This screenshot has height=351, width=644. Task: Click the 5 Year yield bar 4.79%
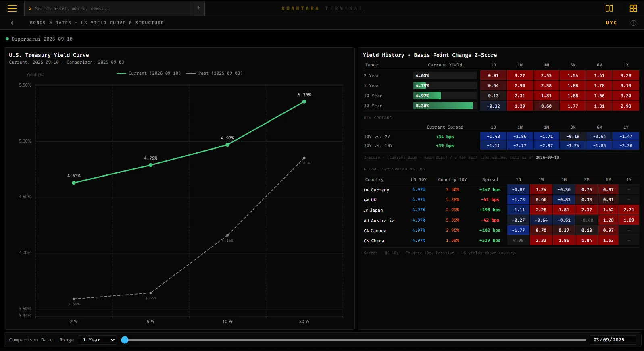[445, 85]
